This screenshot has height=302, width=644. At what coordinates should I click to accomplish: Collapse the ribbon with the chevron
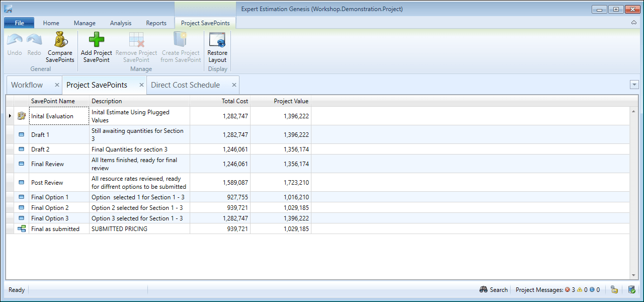tap(633, 23)
